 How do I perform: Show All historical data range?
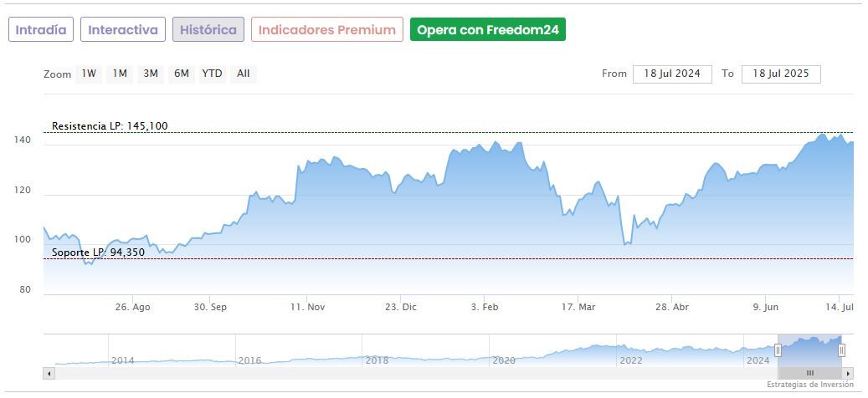(243, 74)
